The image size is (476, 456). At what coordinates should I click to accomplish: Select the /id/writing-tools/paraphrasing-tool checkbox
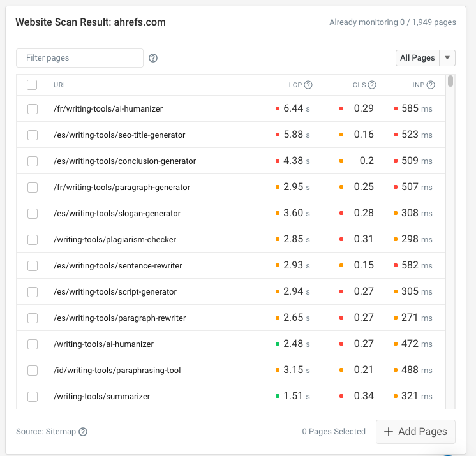[33, 370]
